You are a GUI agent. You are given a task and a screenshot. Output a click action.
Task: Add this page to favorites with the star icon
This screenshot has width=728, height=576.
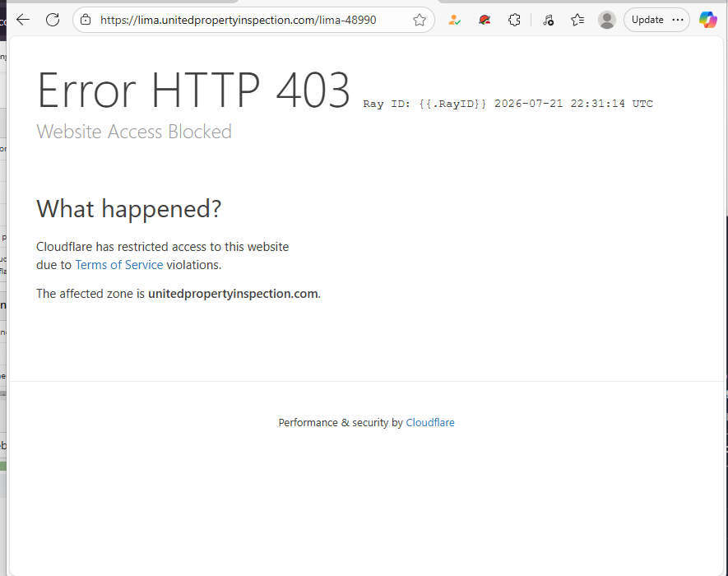420,20
